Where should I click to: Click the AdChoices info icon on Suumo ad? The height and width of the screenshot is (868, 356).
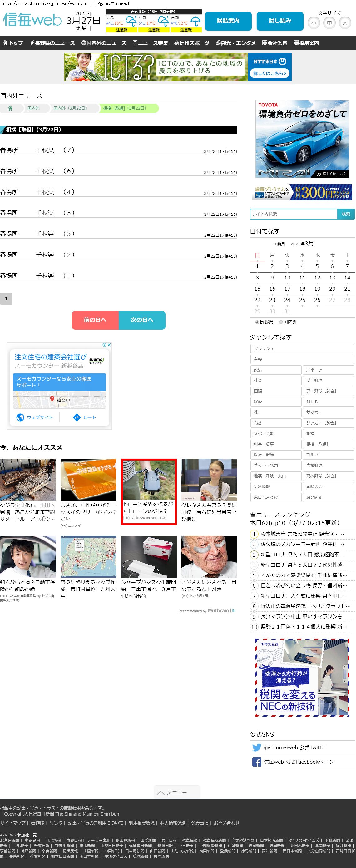(x=105, y=345)
